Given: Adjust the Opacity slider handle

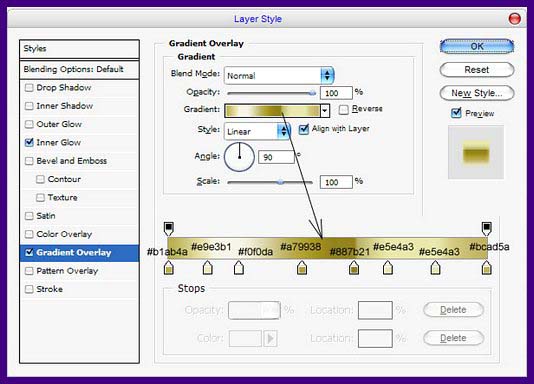Looking at the screenshot, I should [x=312, y=93].
